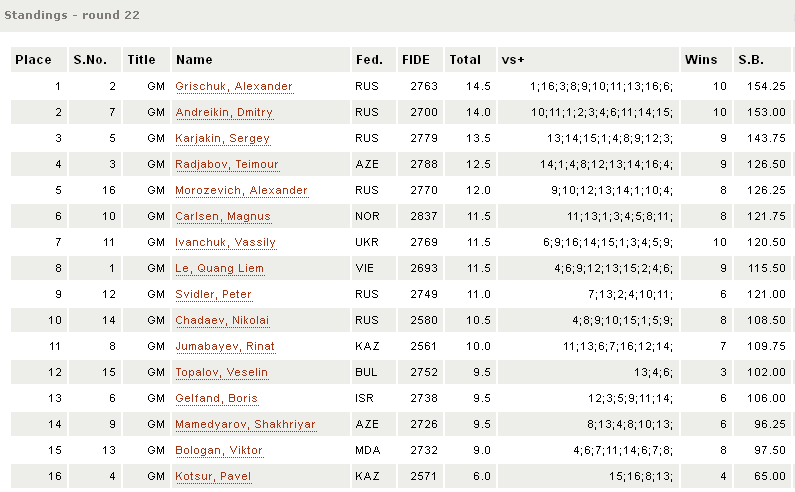The width and height of the screenshot is (795, 492).
Task: Select Radjabov, Teimour name link
Action: click(x=225, y=165)
